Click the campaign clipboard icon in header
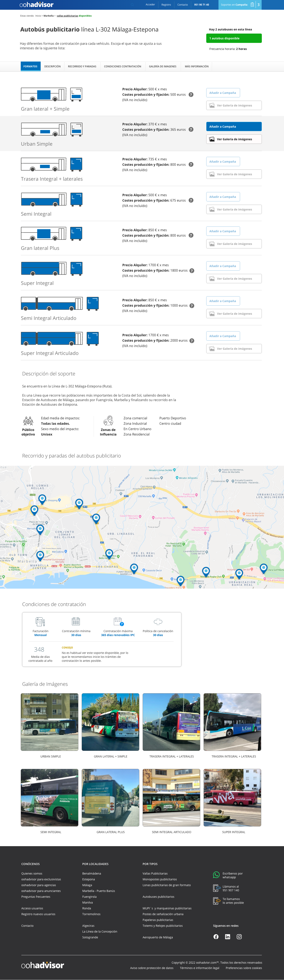This screenshot has height=980, width=284. point(252,5)
